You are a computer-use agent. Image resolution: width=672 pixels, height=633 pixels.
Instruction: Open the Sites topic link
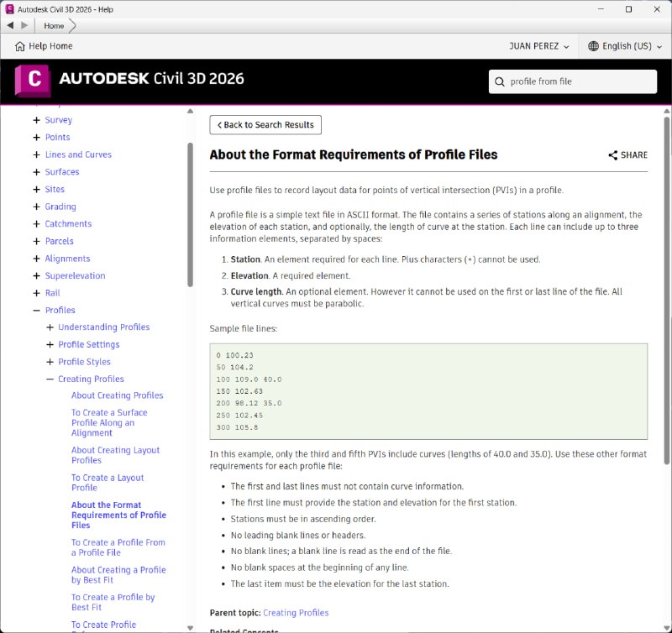[55, 189]
